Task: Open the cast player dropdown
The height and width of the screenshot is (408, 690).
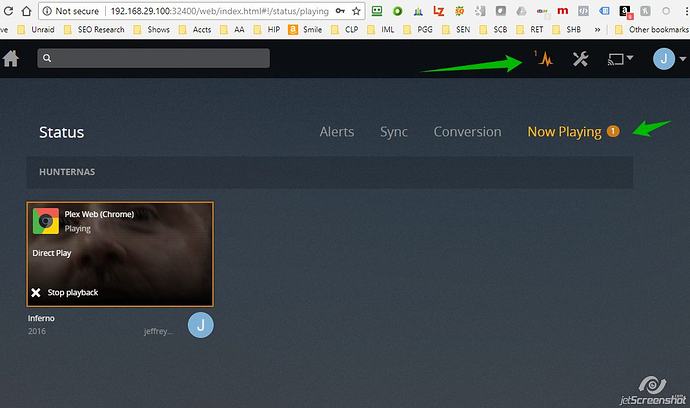Action: pos(620,59)
